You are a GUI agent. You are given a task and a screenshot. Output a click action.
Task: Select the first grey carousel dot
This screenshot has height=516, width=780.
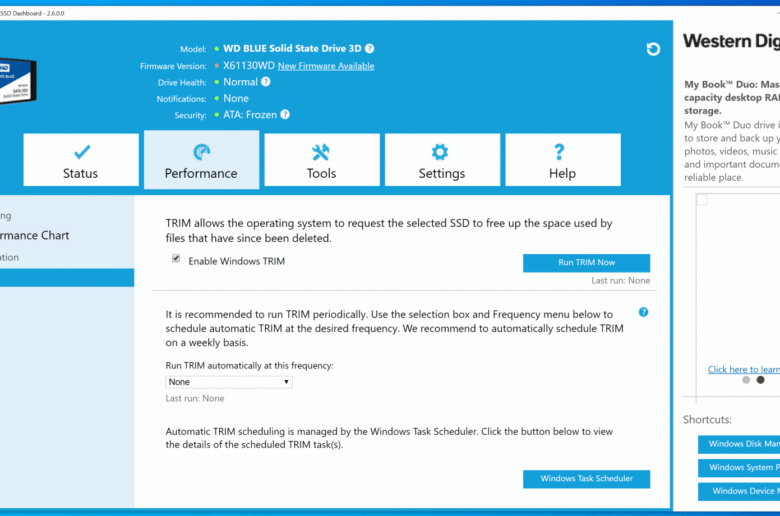pyautogui.click(x=746, y=380)
